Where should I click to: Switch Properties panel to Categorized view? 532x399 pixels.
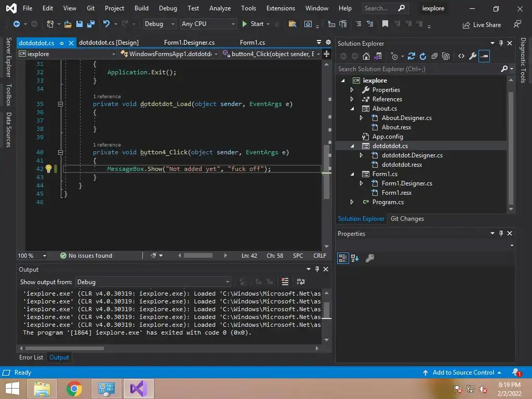343,258
